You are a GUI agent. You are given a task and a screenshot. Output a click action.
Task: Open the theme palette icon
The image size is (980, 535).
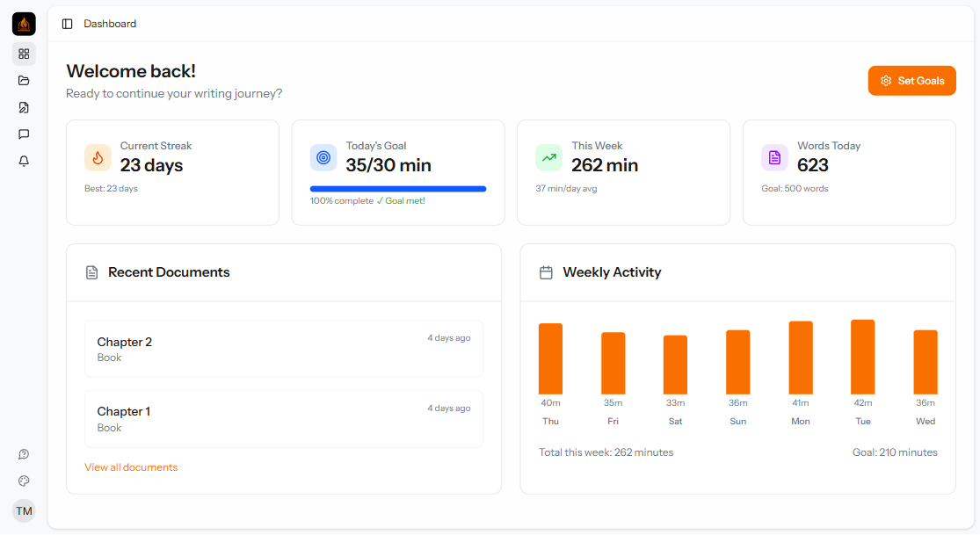point(24,481)
